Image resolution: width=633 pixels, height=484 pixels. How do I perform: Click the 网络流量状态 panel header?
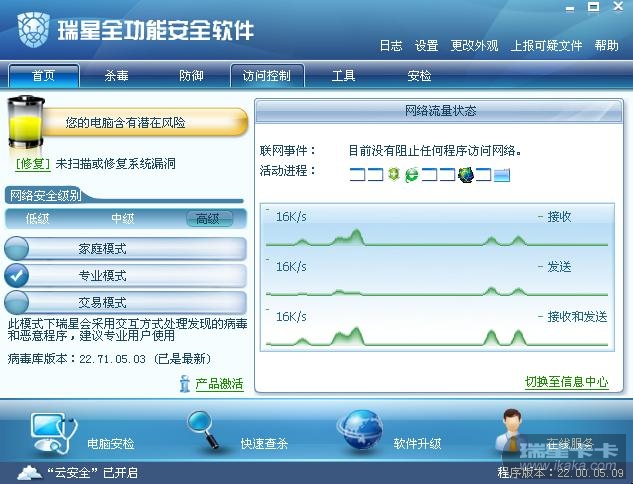point(439,111)
